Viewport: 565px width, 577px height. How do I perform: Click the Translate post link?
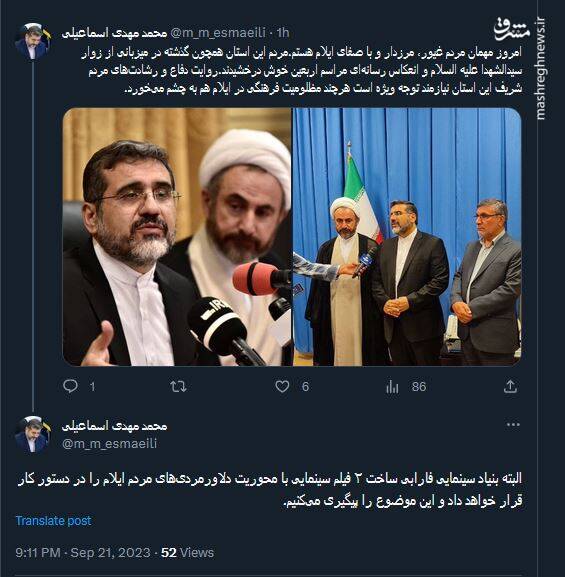click(53, 521)
